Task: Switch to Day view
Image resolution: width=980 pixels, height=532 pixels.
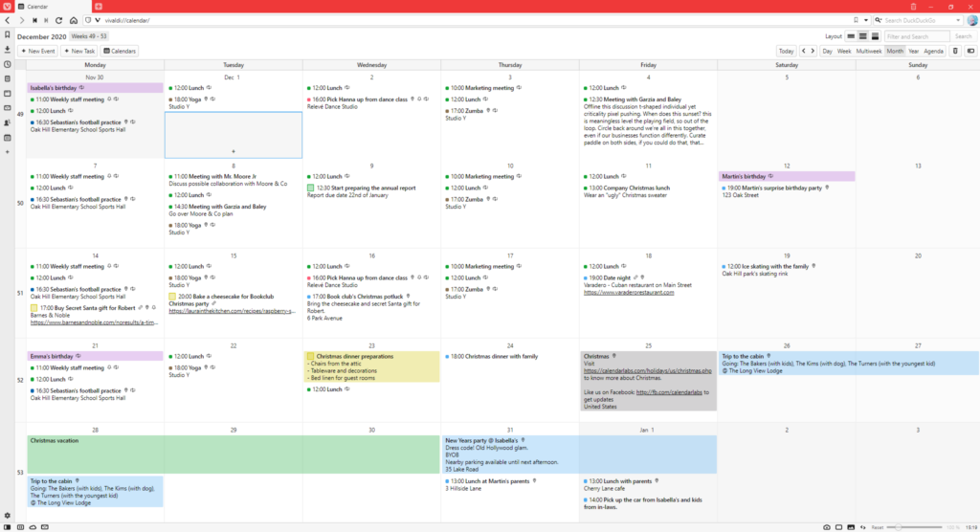Action: pos(827,52)
